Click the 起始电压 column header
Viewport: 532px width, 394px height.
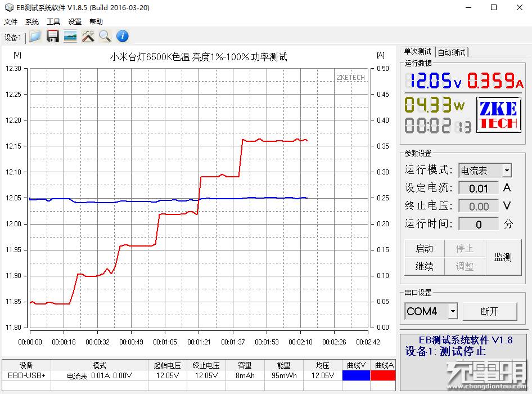167,365
